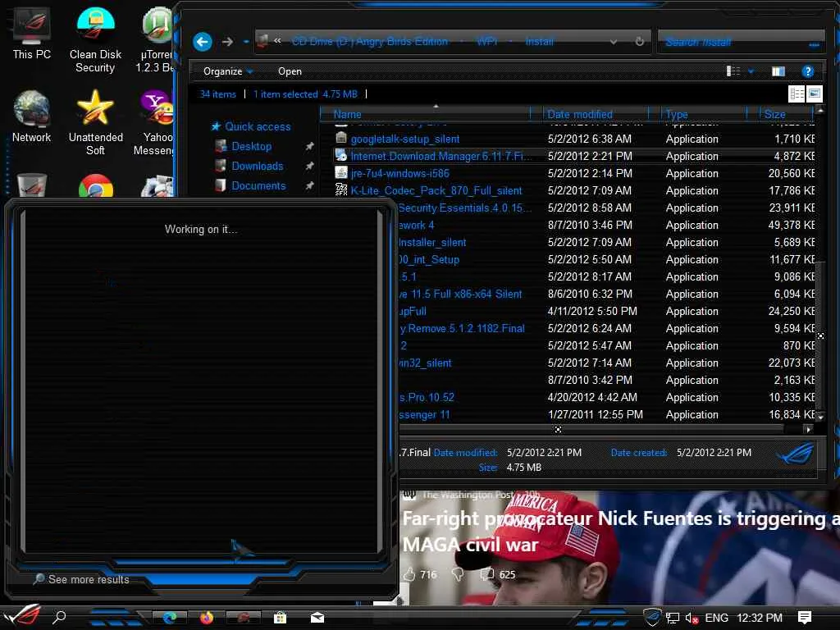Click the Java jre installer icon

coord(341,172)
